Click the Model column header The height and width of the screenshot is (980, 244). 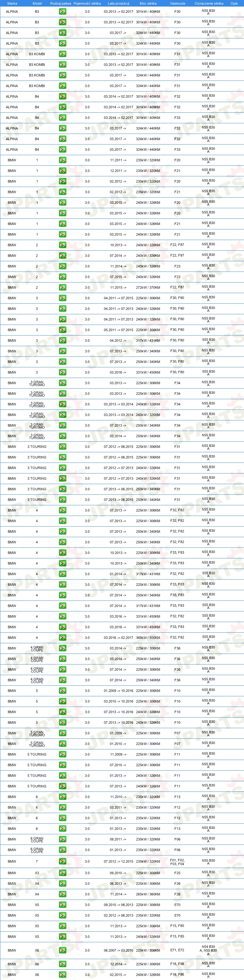point(37,3)
